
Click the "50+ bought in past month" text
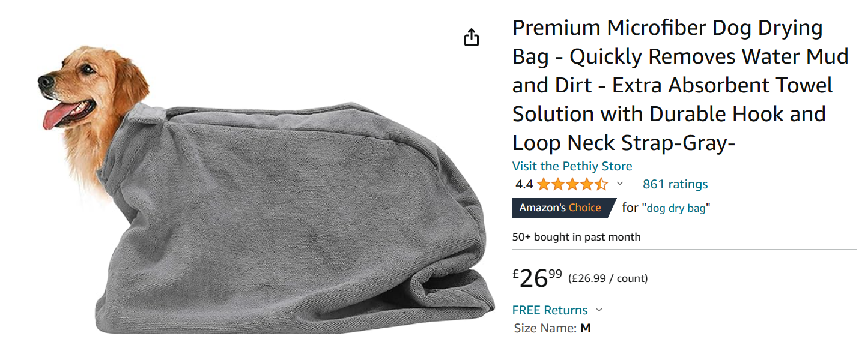576,237
